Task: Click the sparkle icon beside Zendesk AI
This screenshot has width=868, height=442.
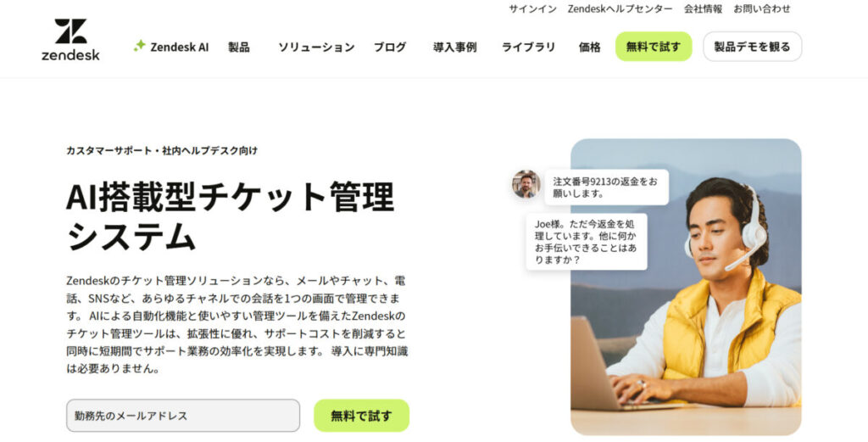Action: pyautogui.click(x=140, y=46)
